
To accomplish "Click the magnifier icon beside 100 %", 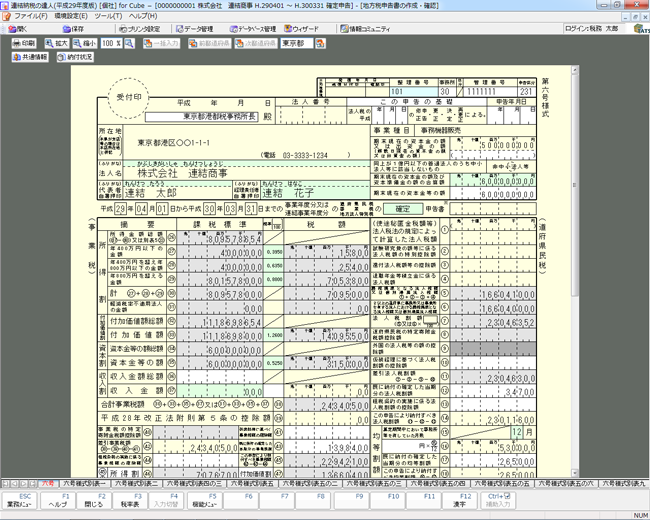I will point(129,43).
